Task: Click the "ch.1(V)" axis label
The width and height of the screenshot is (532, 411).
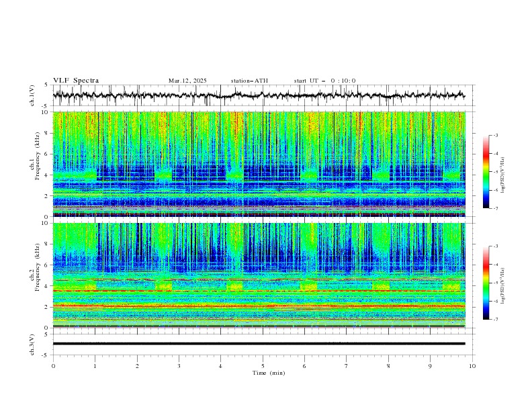Action: pos(32,95)
